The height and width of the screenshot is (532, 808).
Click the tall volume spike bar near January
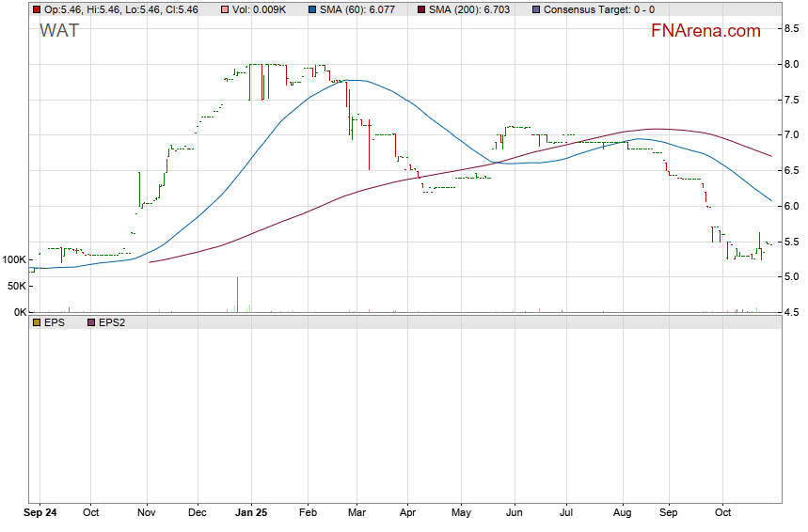click(237, 294)
